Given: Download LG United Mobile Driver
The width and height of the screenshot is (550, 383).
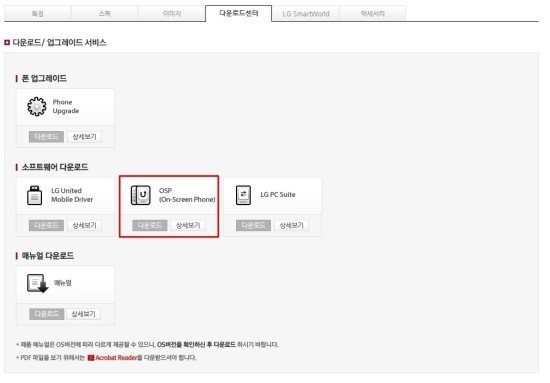Looking at the screenshot, I should 46,225.
